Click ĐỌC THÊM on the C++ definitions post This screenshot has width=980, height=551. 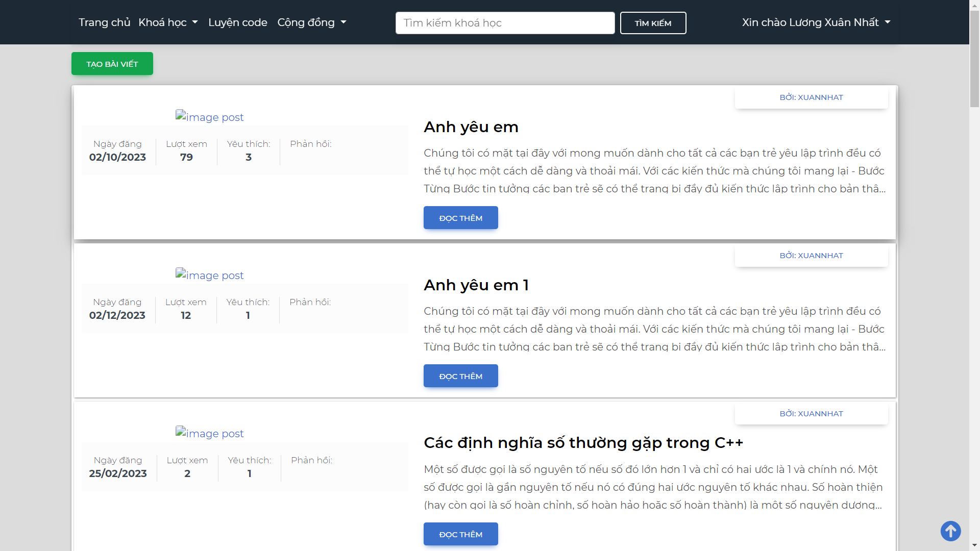coord(460,534)
